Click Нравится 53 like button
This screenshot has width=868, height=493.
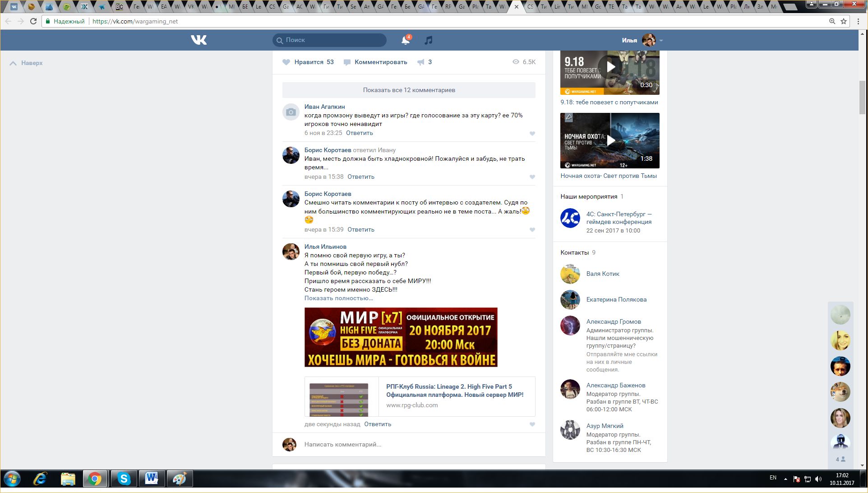(x=308, y=62)
